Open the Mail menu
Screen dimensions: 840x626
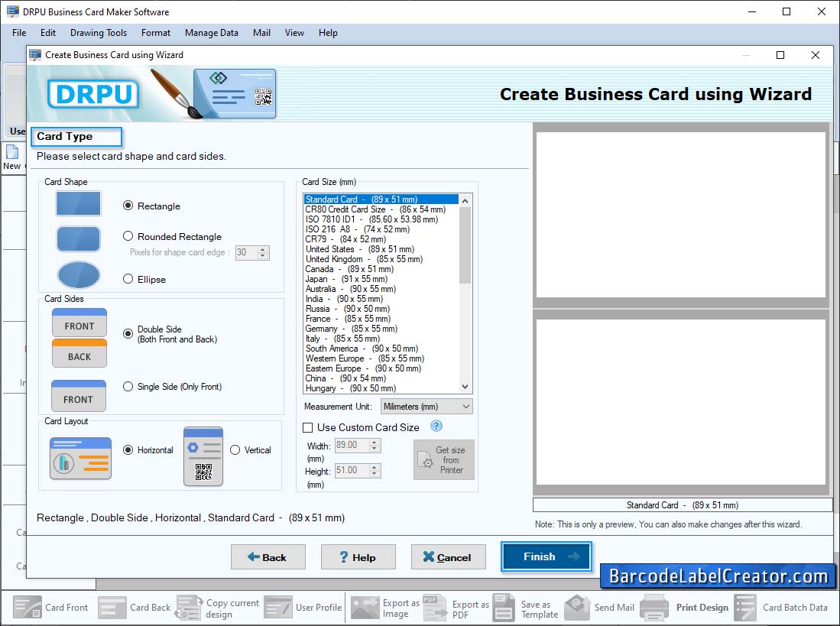261,33
